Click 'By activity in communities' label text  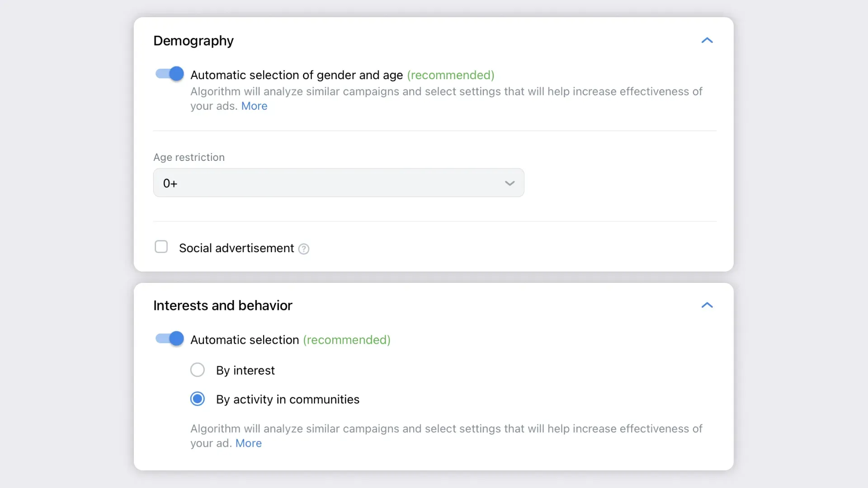click(x=288, y=399)
